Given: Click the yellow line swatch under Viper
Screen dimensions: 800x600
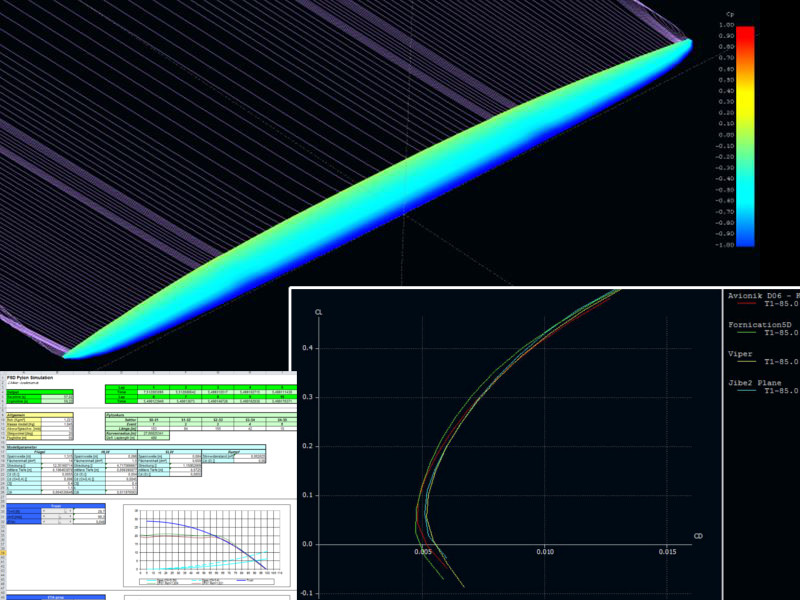Looking at the screenshot, I should click(x=746, y=362).
